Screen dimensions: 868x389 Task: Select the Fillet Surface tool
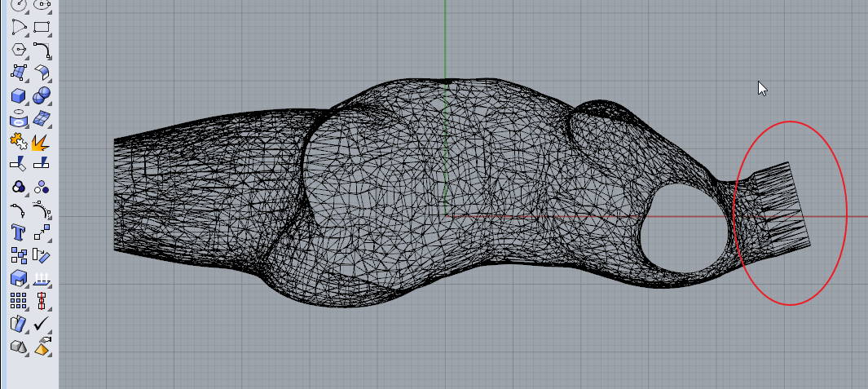[x=42, y=72]
